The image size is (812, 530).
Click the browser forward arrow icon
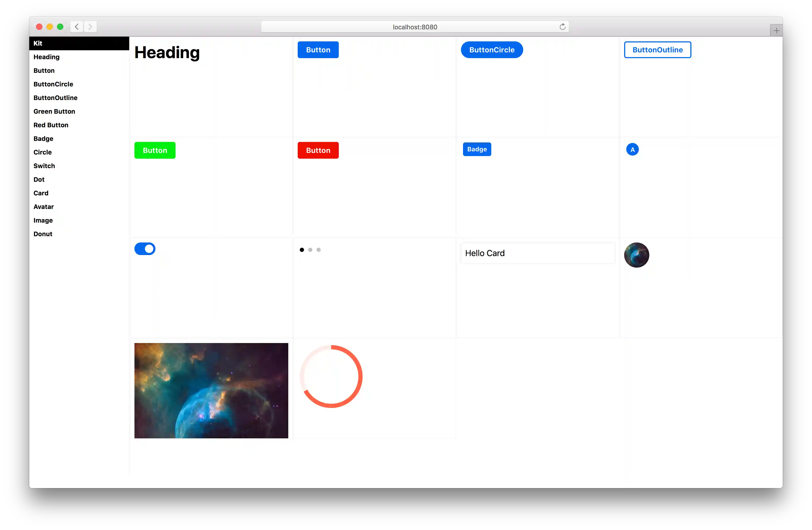[x=90, y=27]
